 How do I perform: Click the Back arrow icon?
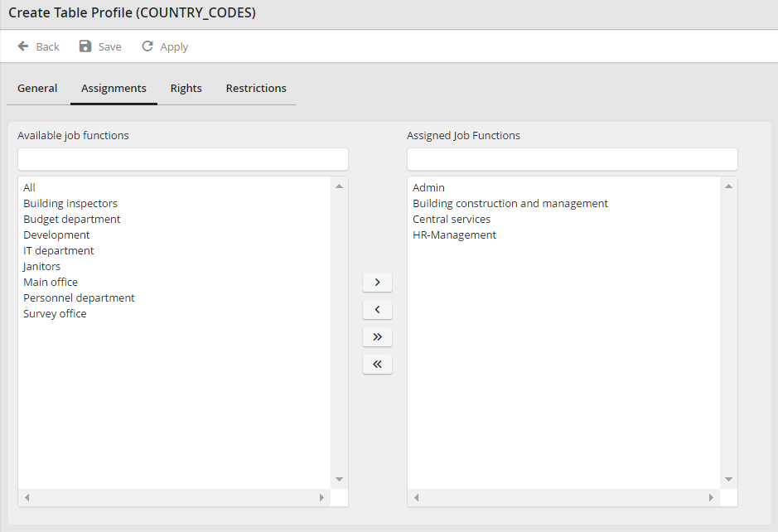[x=23, y=46]
